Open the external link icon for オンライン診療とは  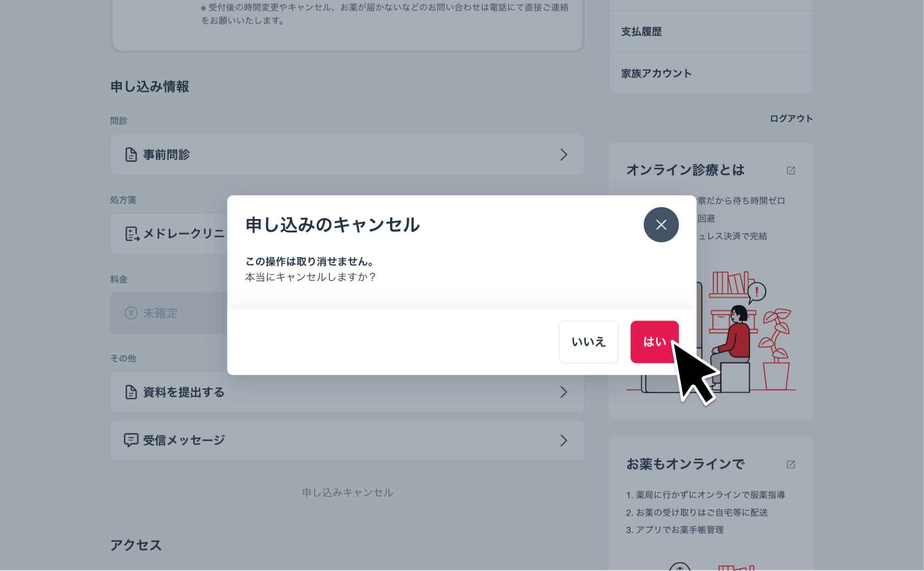(x=791, y=170)
